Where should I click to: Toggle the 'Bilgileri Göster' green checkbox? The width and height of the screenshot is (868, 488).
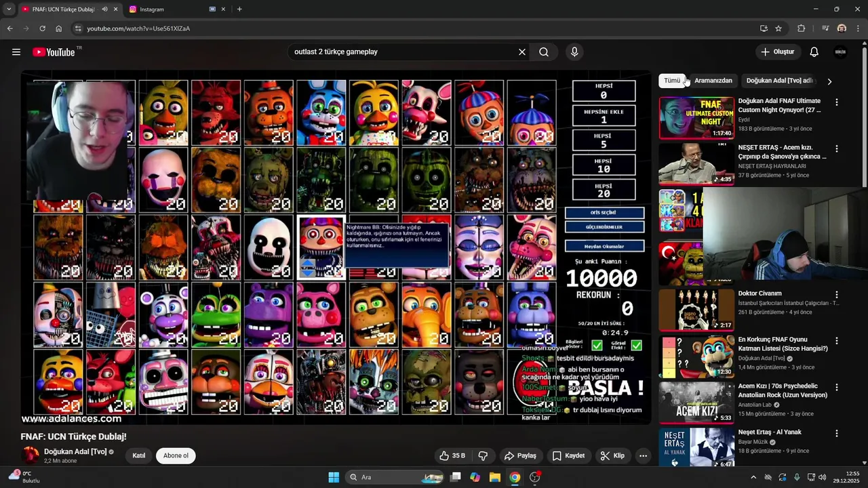point(597,345)
